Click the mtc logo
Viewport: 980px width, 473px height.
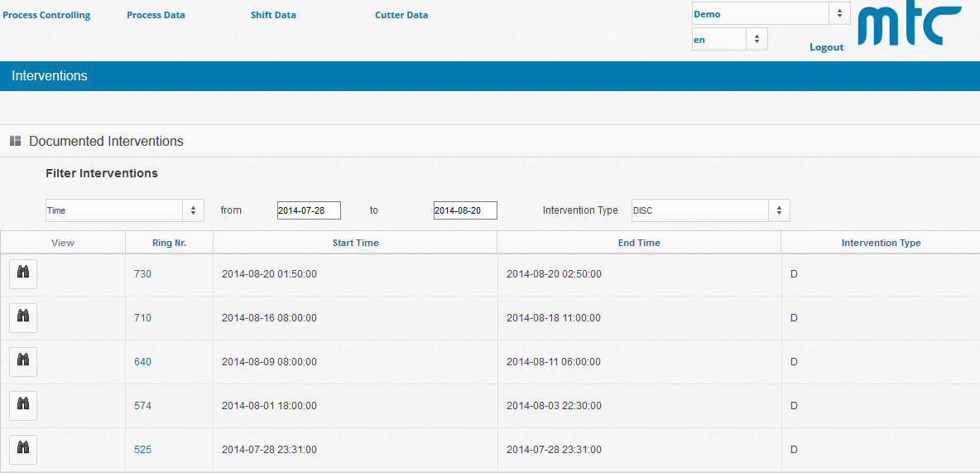click(910, 26)
